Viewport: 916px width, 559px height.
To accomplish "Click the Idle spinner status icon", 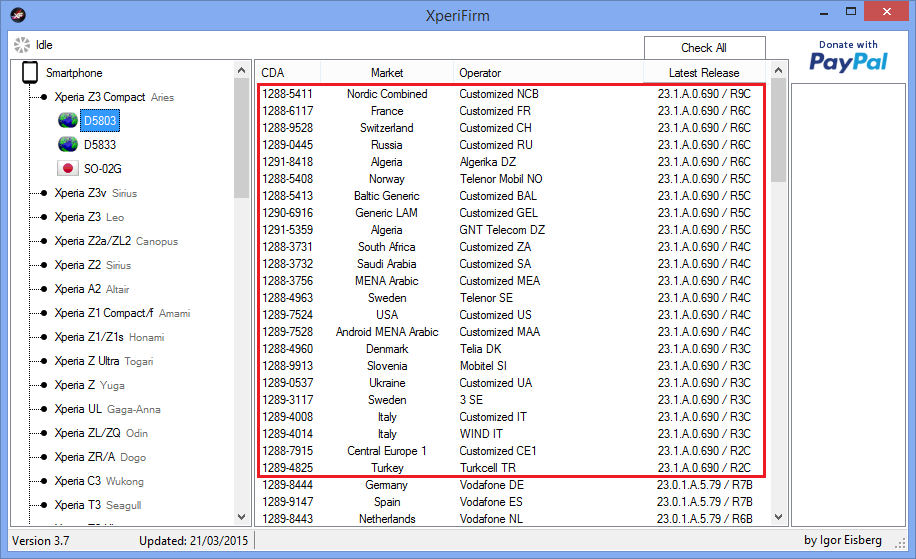I will pos(22,45).
